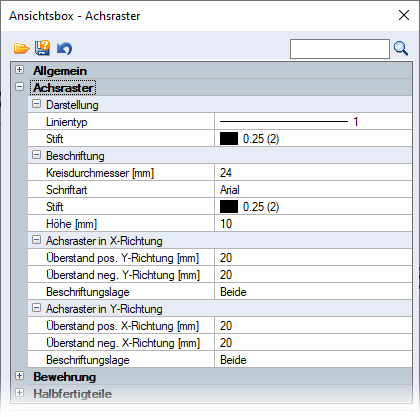The image size is (420, 417).
Task: Click the save settings floppy disk icon
Action: (42, 48)
